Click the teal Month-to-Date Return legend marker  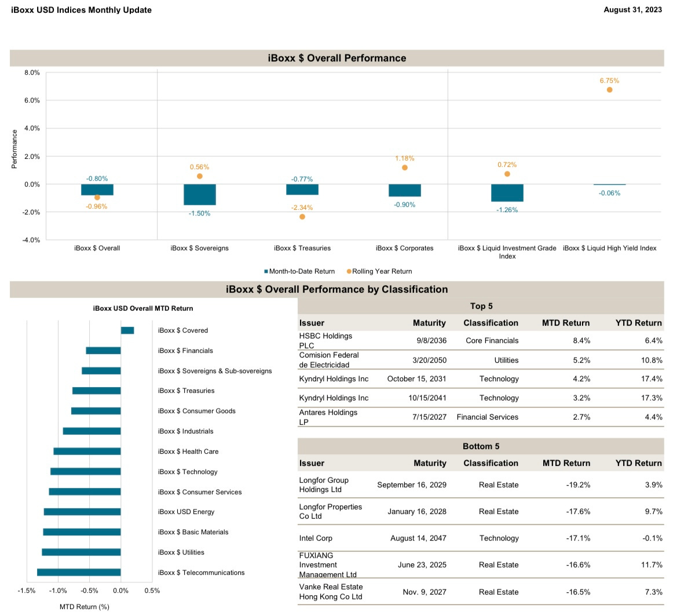click(x=266, y=271)
